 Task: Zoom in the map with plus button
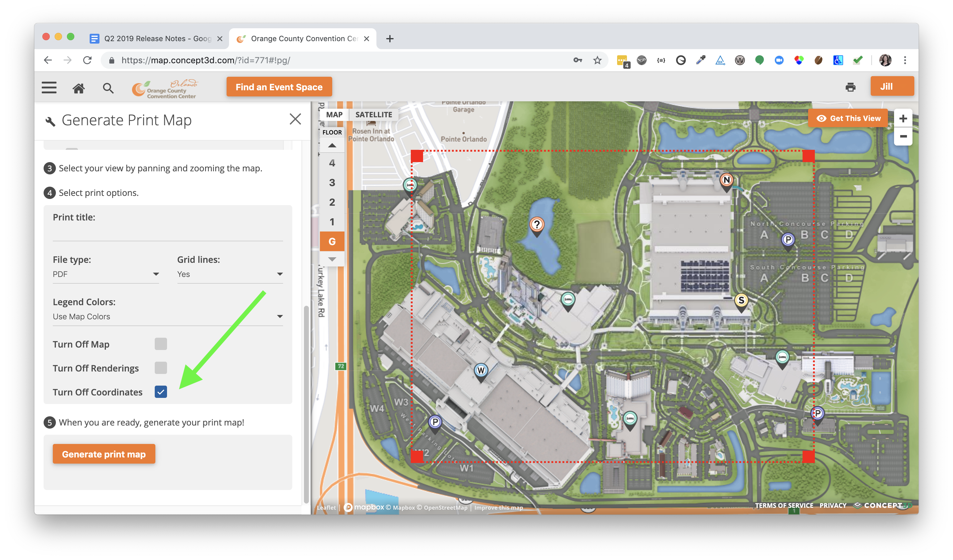pos(903,118)
